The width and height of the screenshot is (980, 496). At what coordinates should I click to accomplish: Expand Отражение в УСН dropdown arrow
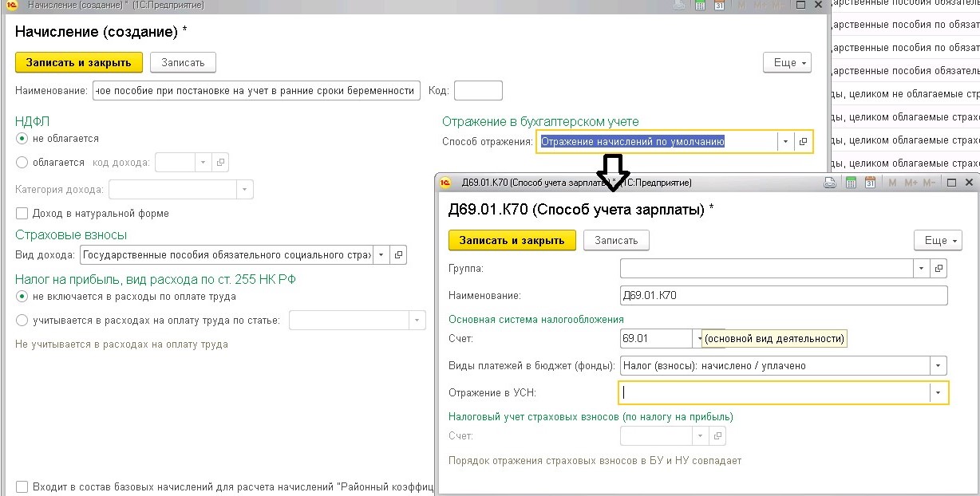[x=938, y=392]
